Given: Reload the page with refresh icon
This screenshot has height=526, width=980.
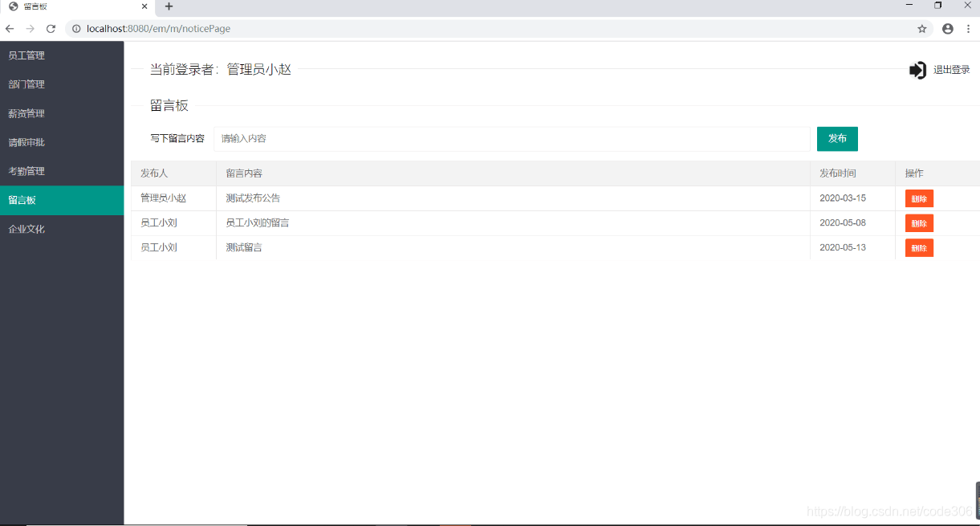Looking at the screenshot, I should coord(51,28).
